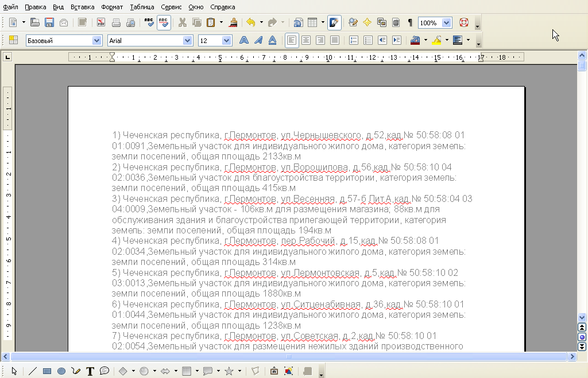Apply font color
Viewport: 588px width, 378px height.
415,40
